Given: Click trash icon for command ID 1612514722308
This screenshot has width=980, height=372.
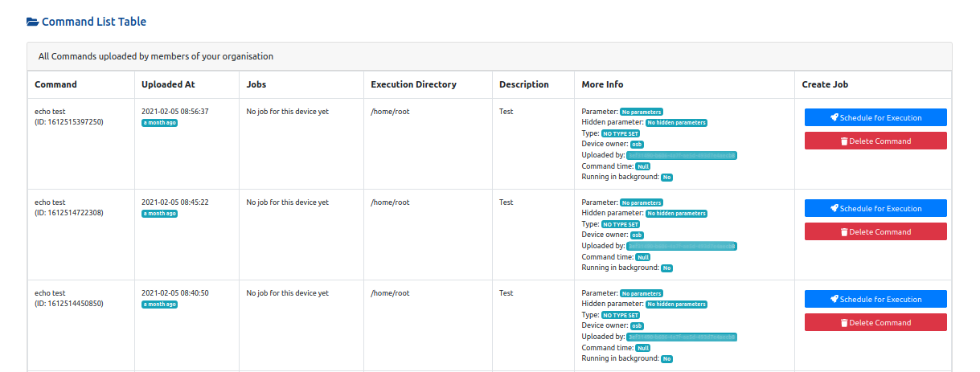Looking at the screenshot, I should [x=844, y=232].
